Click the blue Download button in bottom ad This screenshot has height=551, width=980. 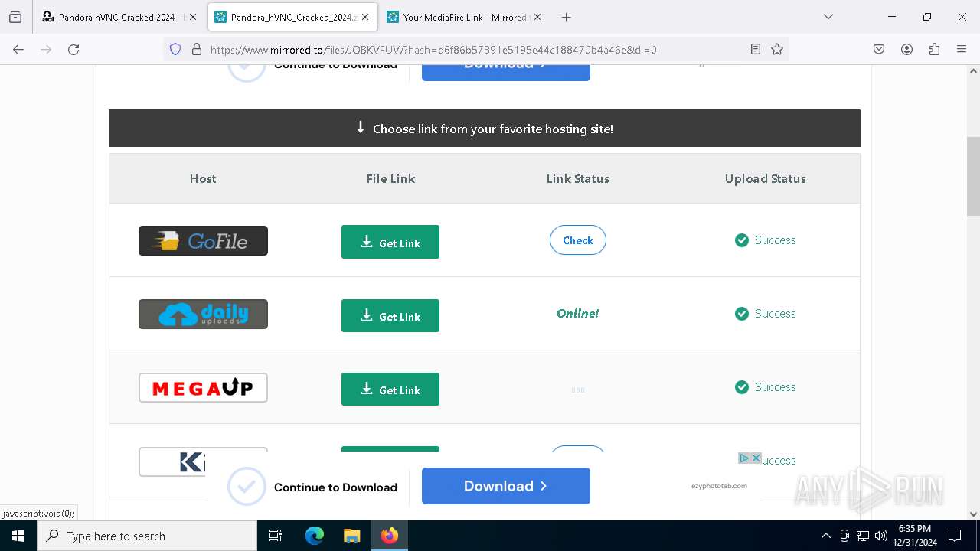click(x=506, y=486)
